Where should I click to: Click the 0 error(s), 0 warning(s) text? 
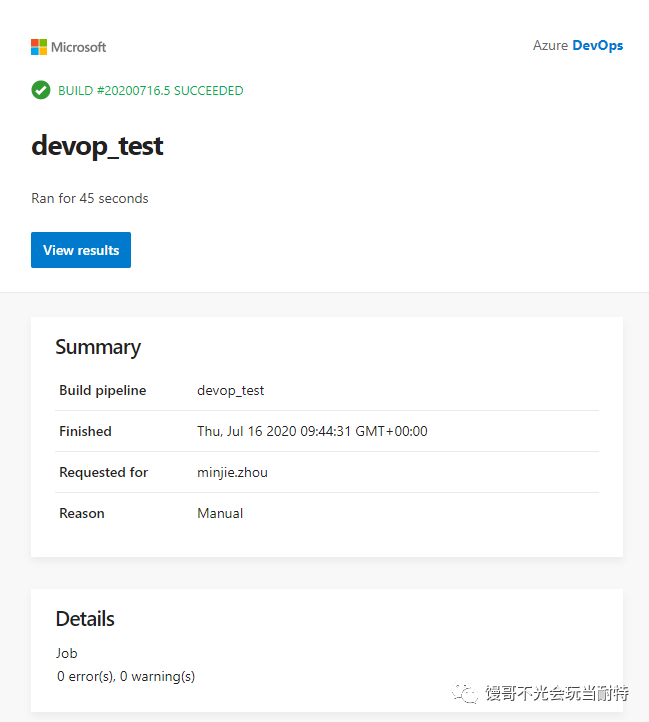(126, 676)
